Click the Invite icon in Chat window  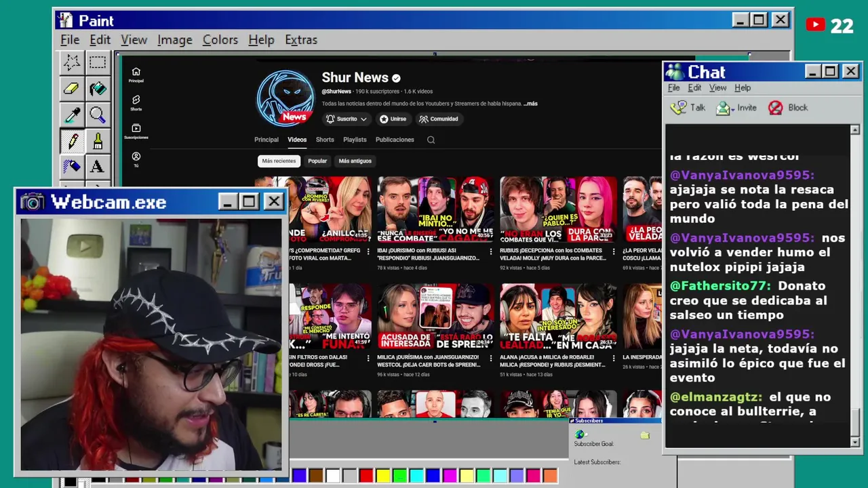(724, 108)
